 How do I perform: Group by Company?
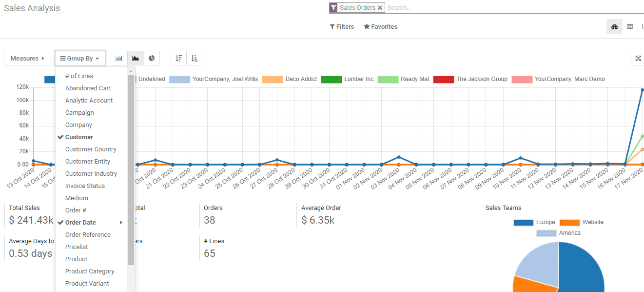click(78, 125)
